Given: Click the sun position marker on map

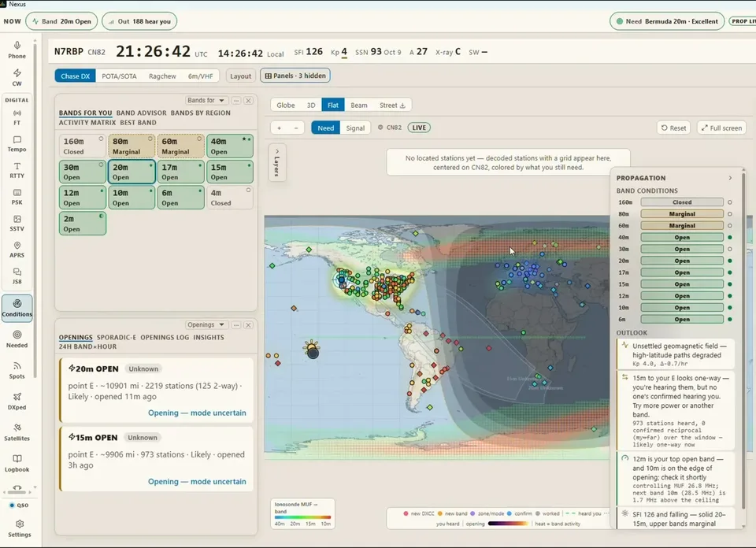Looking at the screenshot, I should pos(313,349).
